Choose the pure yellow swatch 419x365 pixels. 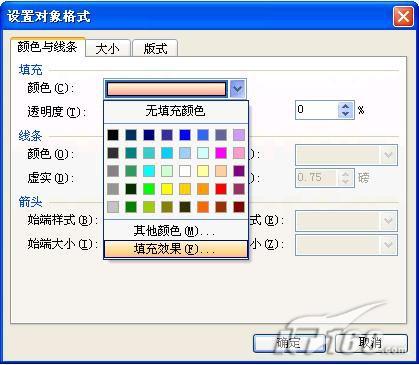tap(167, 189)
